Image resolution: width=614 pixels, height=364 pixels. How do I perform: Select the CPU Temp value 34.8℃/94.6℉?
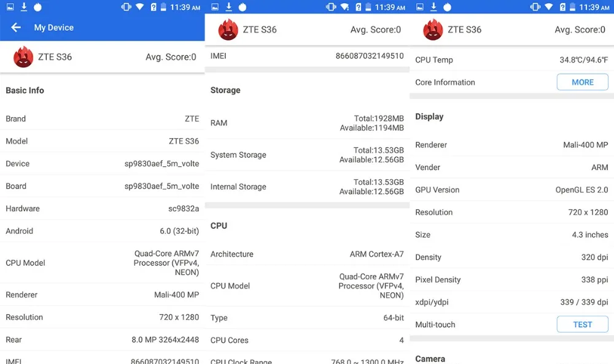tap(584, 60)
